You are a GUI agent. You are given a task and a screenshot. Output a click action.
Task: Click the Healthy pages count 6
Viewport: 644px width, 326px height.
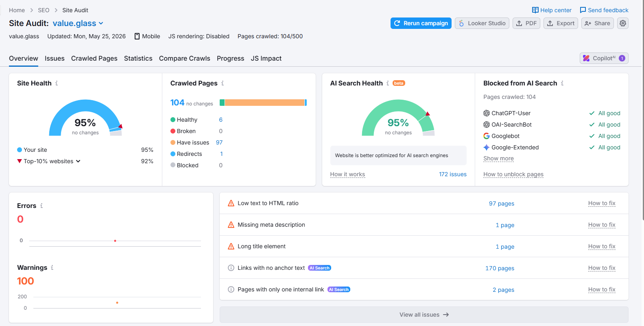click(x=221, y=120)
